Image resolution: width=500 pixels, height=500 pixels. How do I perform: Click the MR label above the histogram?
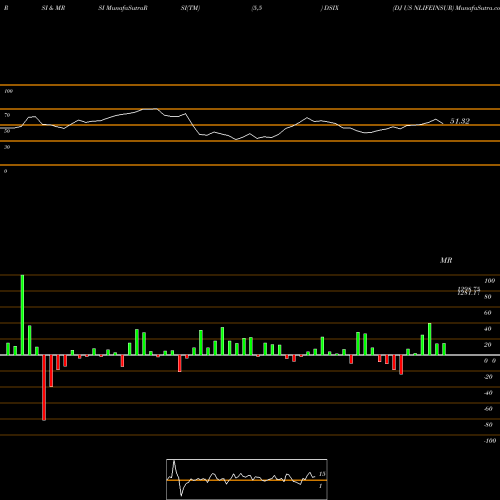(x=446, y=260)
